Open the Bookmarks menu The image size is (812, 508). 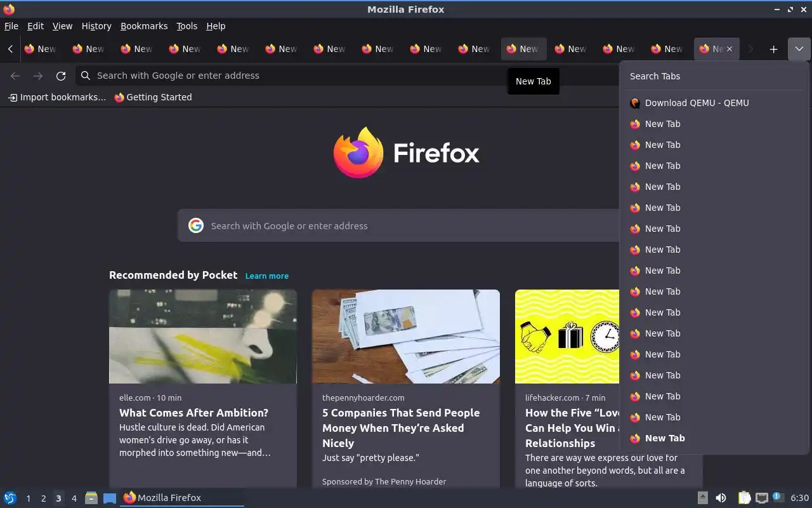[144, 26]
